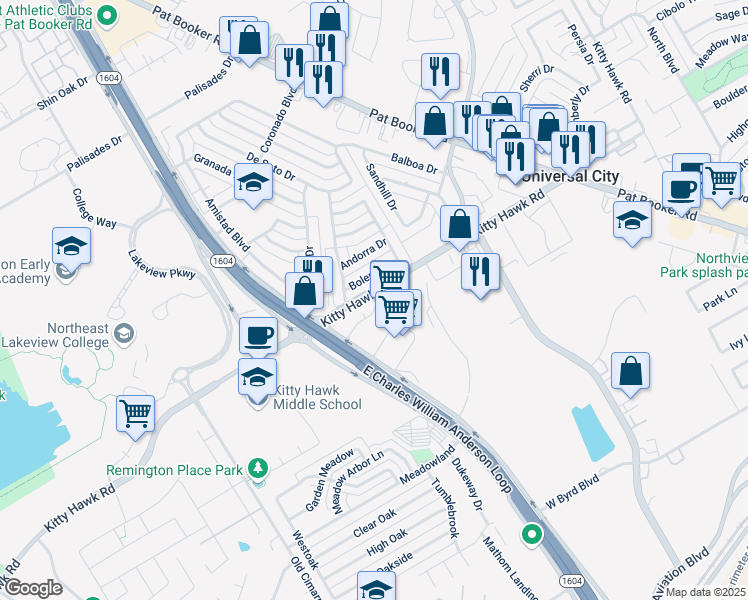Image resolution: width=748 pixels, height=600 pixels.
Task: Click the Map data ©2025 attribution text
Action: [x=706, y=592]
